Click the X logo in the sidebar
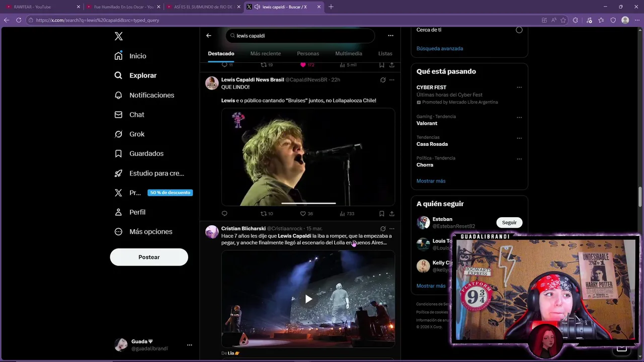Screen dimensions: 644x362 tap(118, 36)
